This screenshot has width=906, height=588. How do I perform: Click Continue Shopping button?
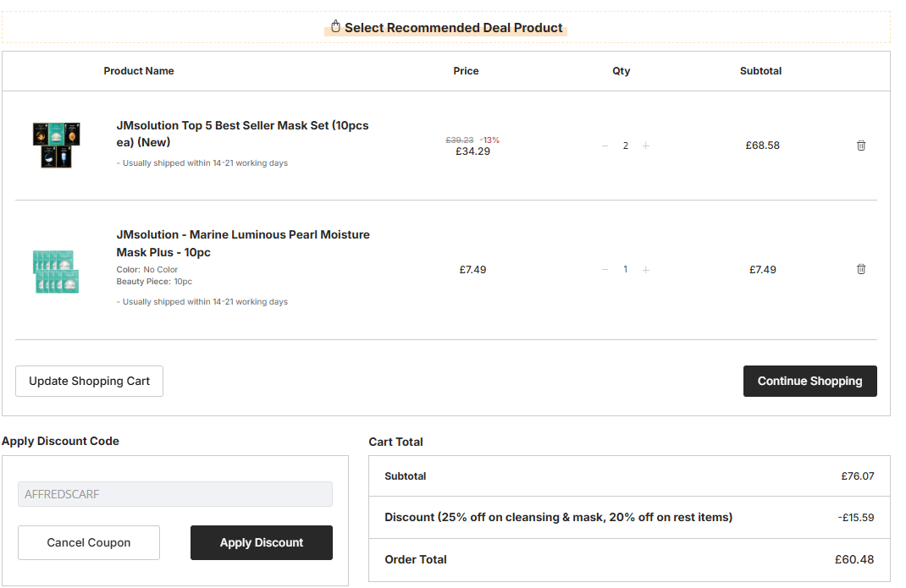click(810, 382)
